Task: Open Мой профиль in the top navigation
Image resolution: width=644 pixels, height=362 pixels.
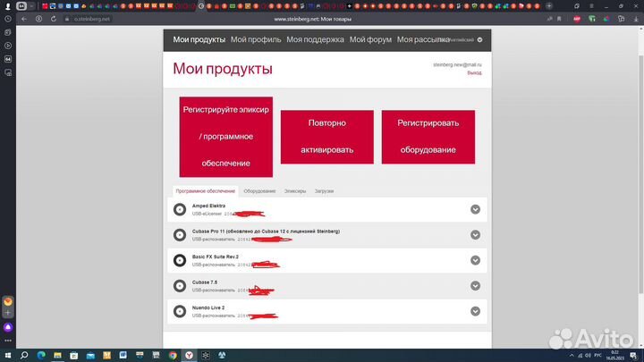Action: click(x=256, y=40)
